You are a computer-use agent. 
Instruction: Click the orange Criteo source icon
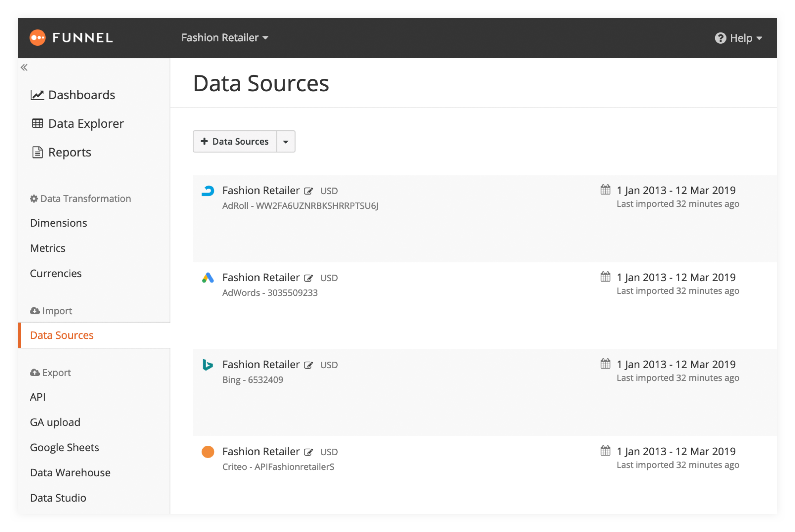[208, 452]
